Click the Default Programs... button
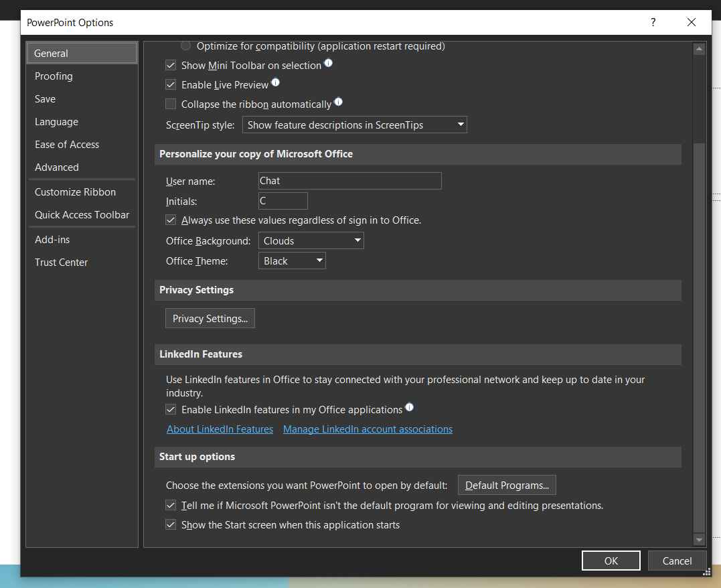This screenshot has width=721, height=588. click(x=507, y=485)
